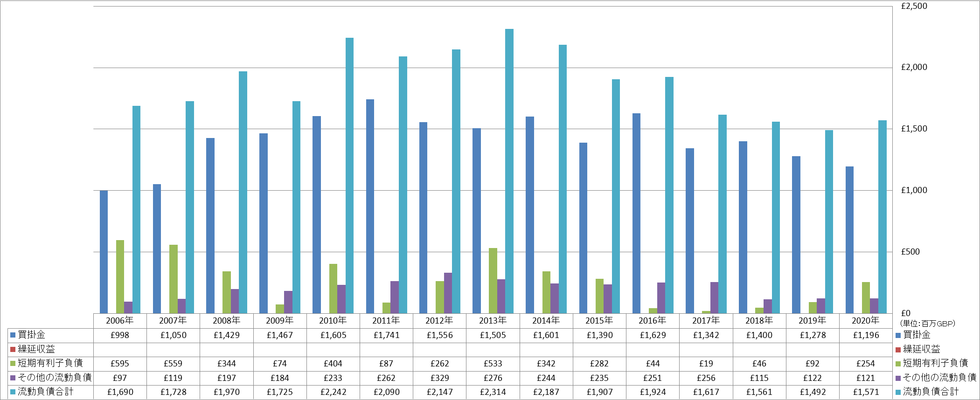The image size is (980, 400).
Task: Click the 2013年 teal 流動負債合計 bar
Action: click(x=509, y=171)
